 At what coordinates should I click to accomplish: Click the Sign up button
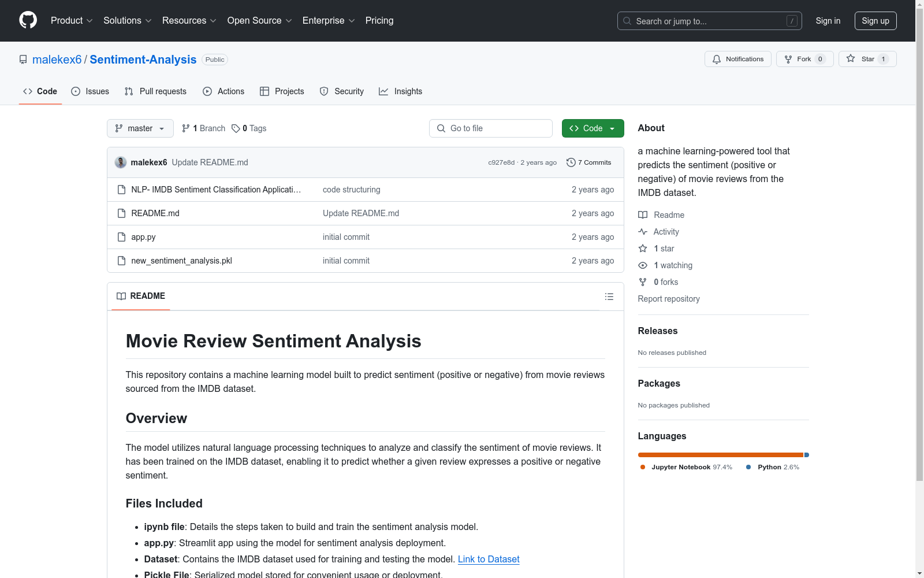(x=875, y=21)
